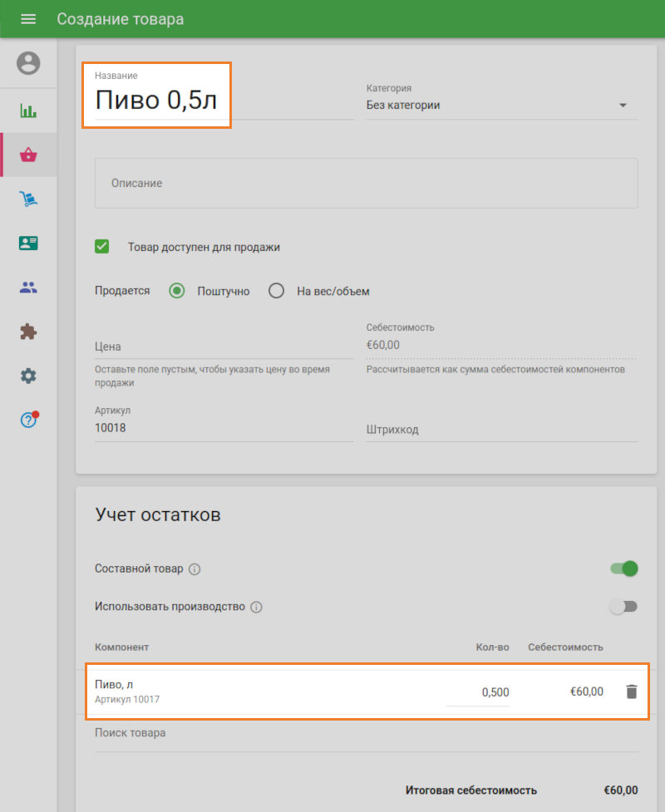Image resolution: width=665 pixels, height=812 pixels.
Task: Enable the Использовать производство toggle
Action: 623,607
